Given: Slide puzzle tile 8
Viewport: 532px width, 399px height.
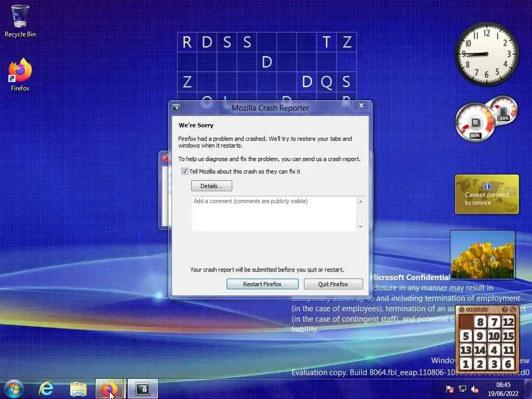Looking at the screenshot, I should 480,322.
